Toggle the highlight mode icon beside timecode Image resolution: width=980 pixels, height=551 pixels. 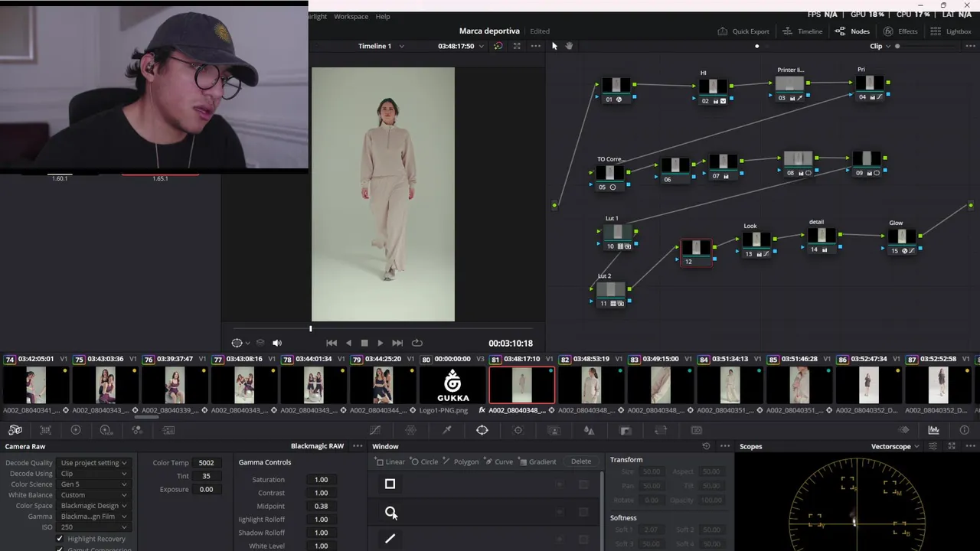pyautogui.click(x=498, y=46)
